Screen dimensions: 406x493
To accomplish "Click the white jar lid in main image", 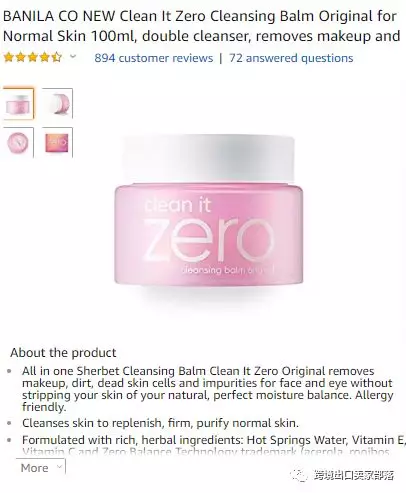I will (209, 158).
